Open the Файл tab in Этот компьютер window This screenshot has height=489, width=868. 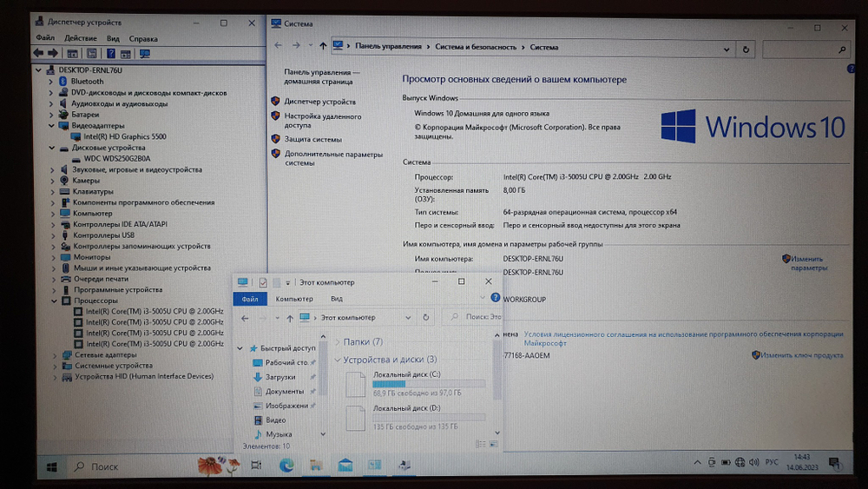(250, 299)
